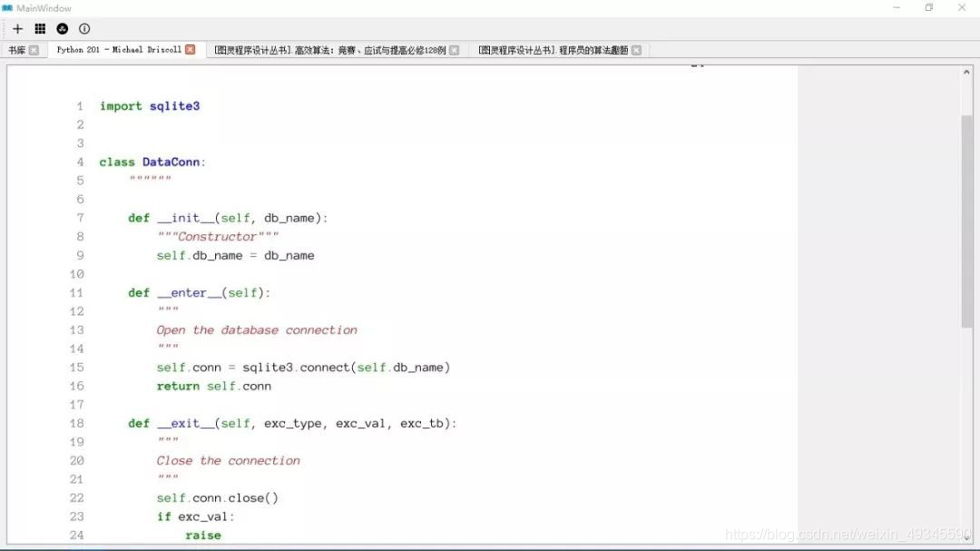Click the 'self.conn.close()' line
Image resolution: width=980 pixels, height=551 pixels.
click(217, 497)
